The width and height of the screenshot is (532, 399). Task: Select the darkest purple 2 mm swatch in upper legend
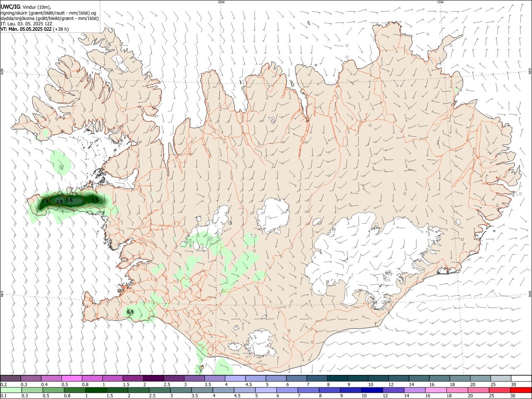click(x=153, y=378)
